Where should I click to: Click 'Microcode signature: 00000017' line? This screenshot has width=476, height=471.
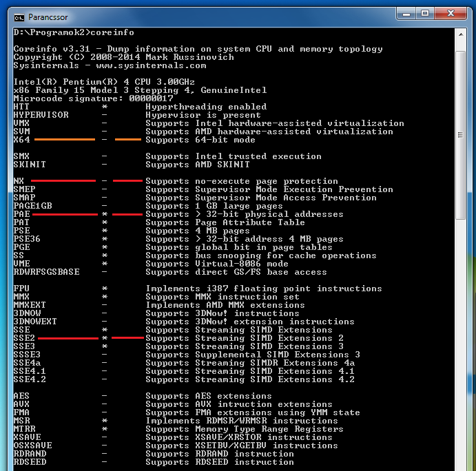tap(93, 98)
